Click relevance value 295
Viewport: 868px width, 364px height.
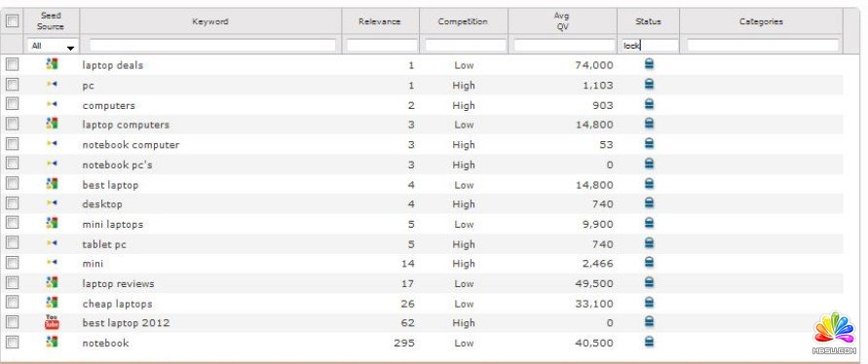click(404, 343)
